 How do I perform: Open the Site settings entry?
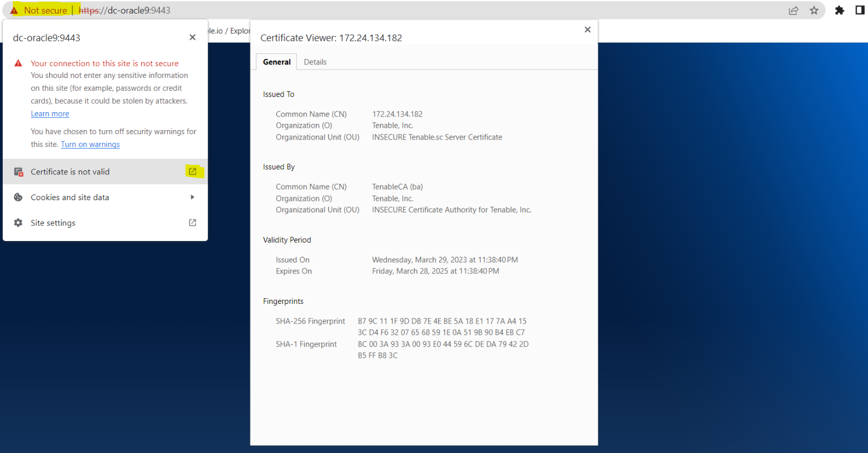point(105,223)
